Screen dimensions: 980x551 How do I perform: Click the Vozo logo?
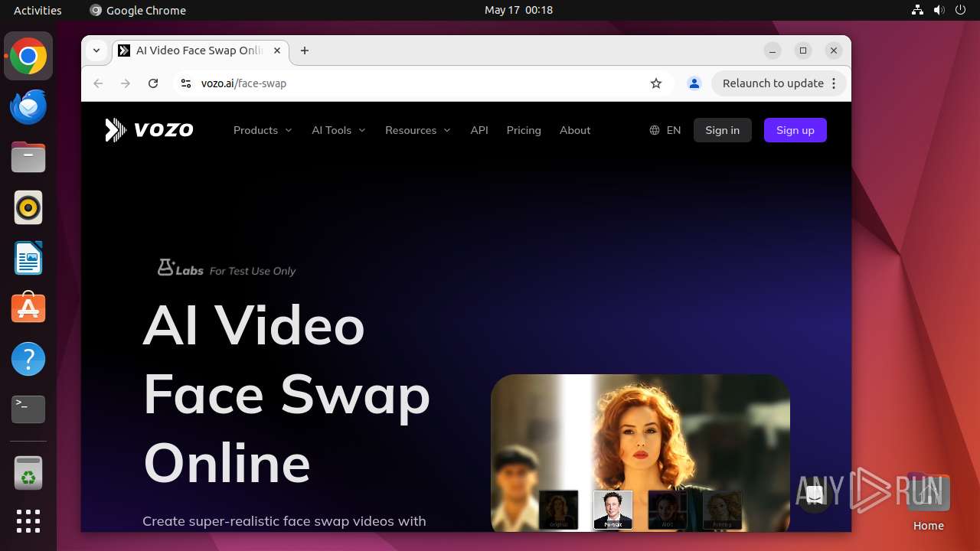[x=149, y=130]
